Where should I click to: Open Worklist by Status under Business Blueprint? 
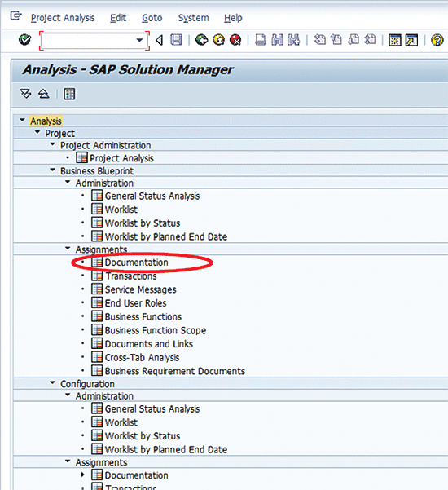143,223
